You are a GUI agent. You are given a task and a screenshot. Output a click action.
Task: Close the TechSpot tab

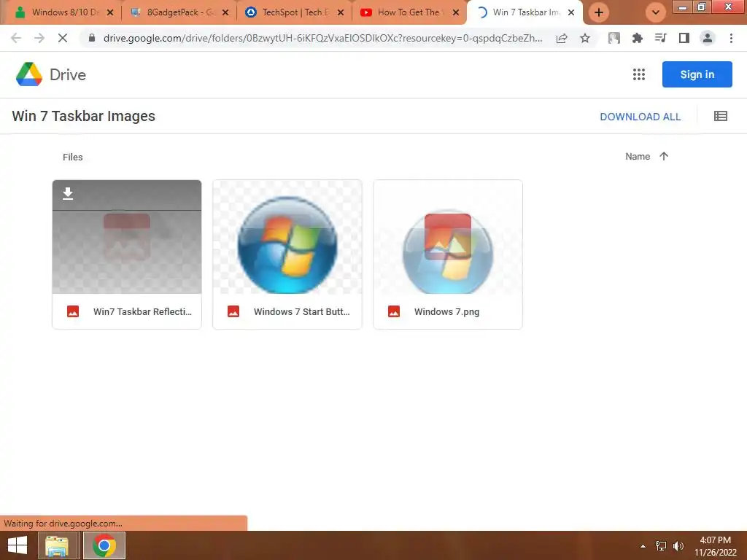341,12
